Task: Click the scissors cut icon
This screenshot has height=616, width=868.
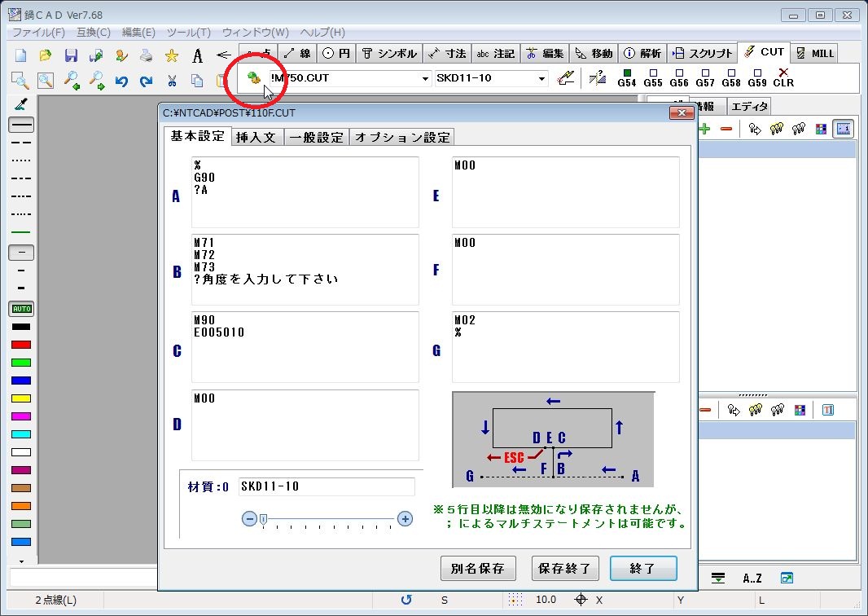Action: [x=172, y=81]
